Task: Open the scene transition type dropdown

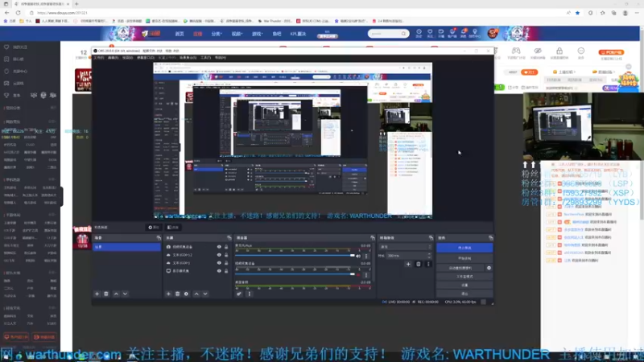Action: point(405,247)
